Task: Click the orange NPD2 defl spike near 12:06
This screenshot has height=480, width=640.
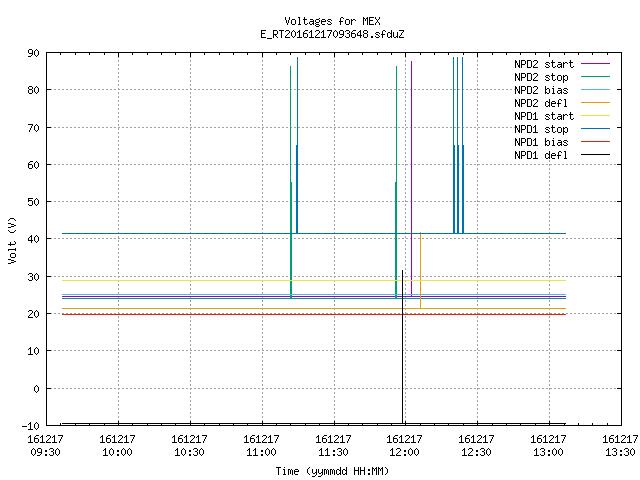Action: [420, 269]
